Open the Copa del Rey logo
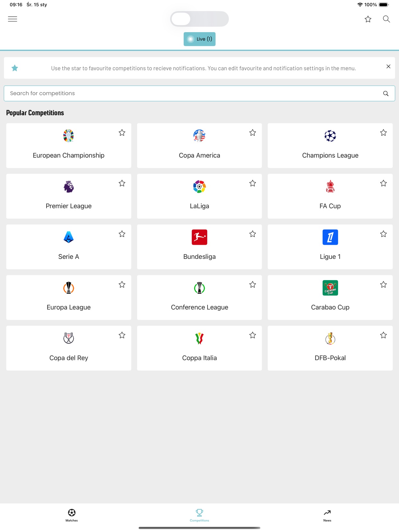The width and height of the screenshot is (399, 532). point(68,338)
